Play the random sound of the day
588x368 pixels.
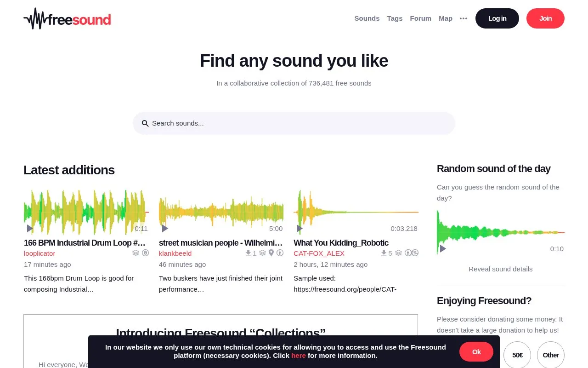(x=443, y=248)
